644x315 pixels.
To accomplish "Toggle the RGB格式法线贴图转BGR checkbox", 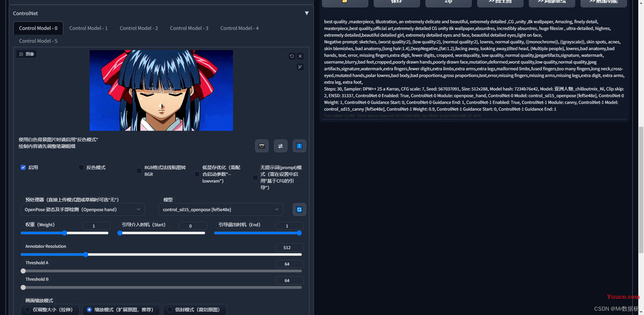I will coord(139,171).
